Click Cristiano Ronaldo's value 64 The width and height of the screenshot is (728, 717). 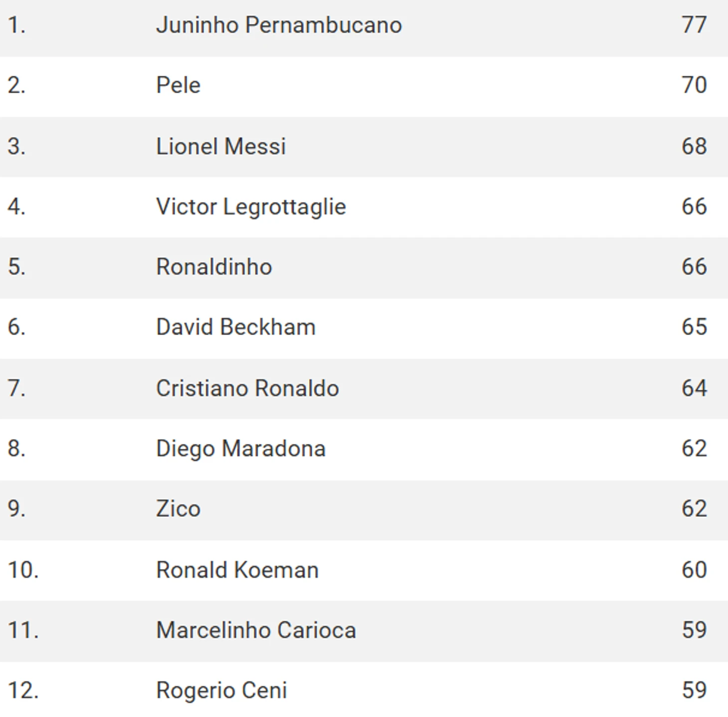(694, 388)
